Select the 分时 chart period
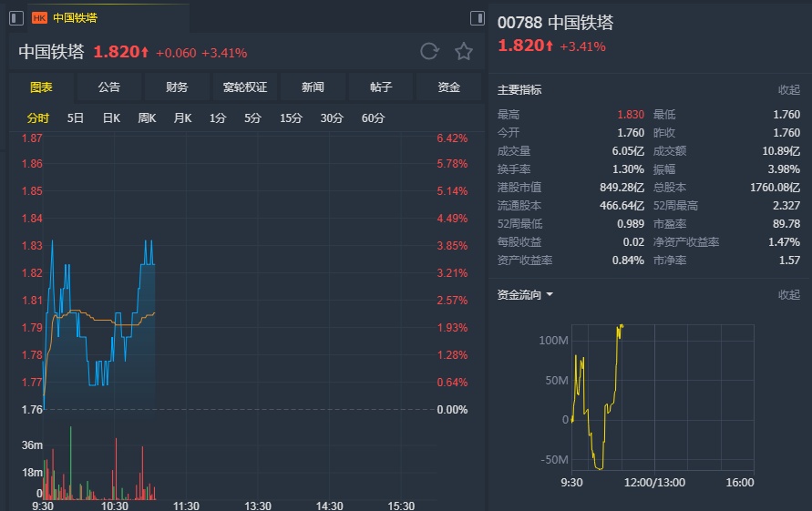Image resolution: width=812 pixels, height=511 pixels. (x=38, y=118)
